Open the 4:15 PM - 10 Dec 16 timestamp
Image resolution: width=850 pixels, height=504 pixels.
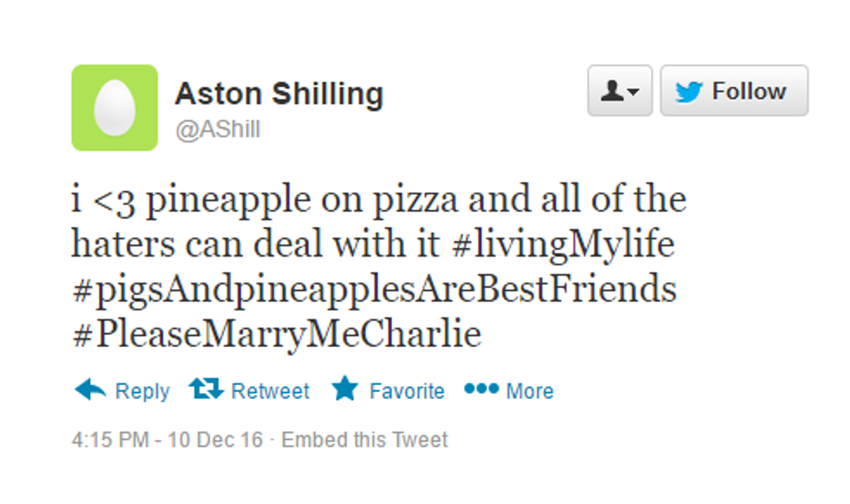(x=167, y=440)
